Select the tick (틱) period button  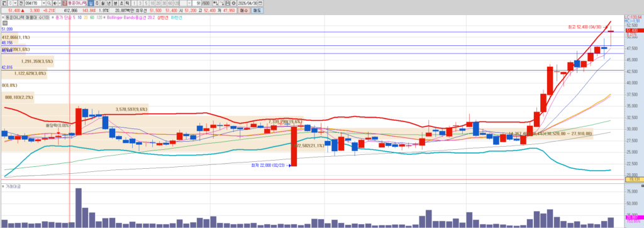[127, 3]
